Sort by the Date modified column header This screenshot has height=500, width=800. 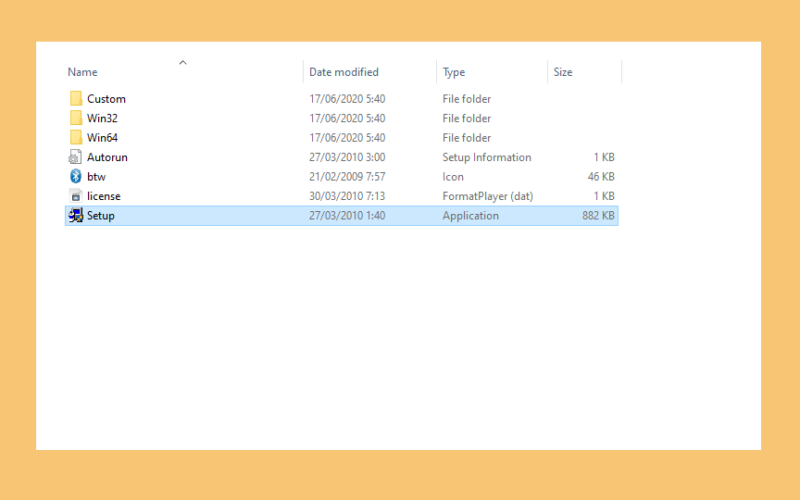click(344, 72)
